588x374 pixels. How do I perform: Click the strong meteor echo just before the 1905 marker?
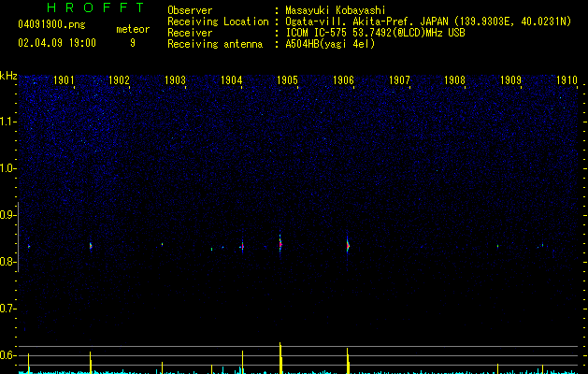pyautogui.click(x=280, y=245)
